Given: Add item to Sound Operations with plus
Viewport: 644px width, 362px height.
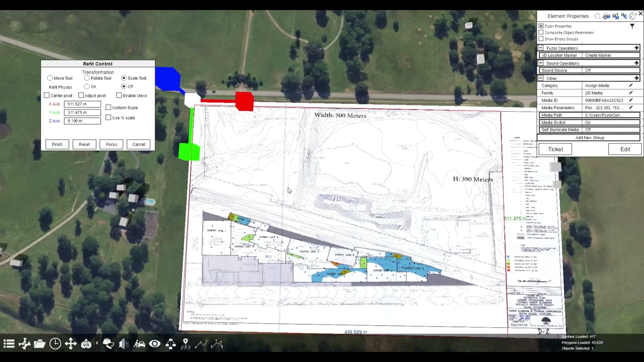Looking at the screenshot, I should coord(637,63).
